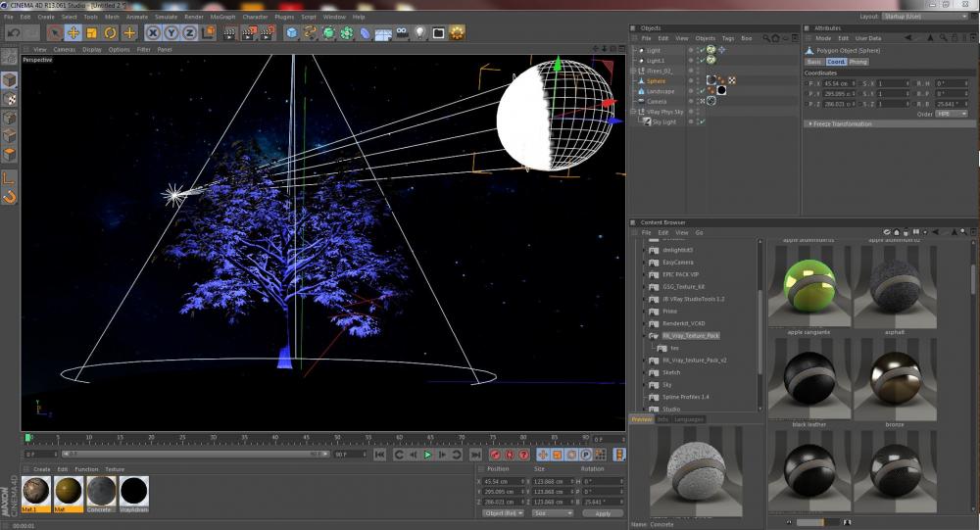Click the Add Cube primitive icon
Screen dimensions: 980x530
tap(291, 32)
